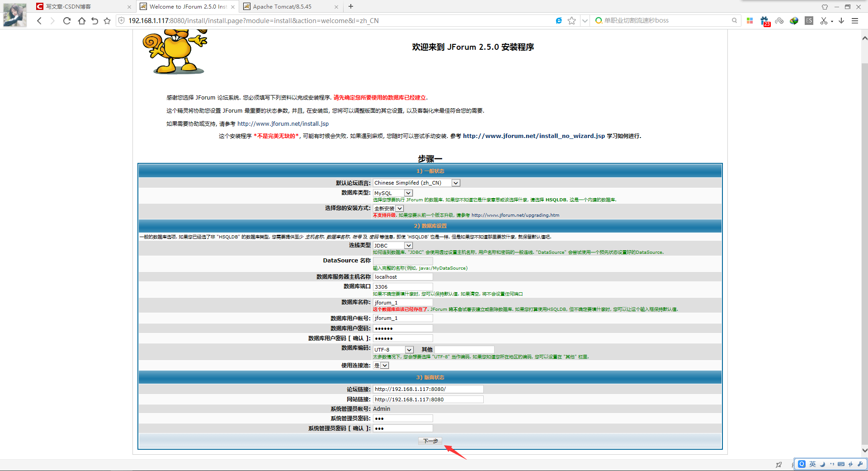Click the blue Q input method logo
The height and width of the screenshot is (471, 868).
(802, 464)
